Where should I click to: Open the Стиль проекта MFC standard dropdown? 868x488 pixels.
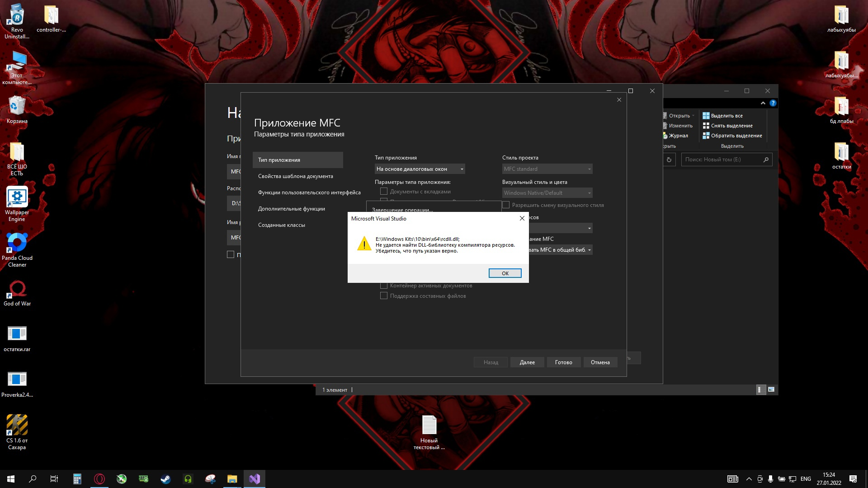coord(547,169)
